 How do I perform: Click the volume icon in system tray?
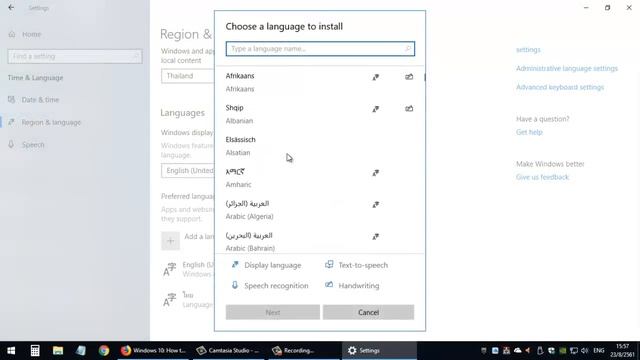click(584, 351)
